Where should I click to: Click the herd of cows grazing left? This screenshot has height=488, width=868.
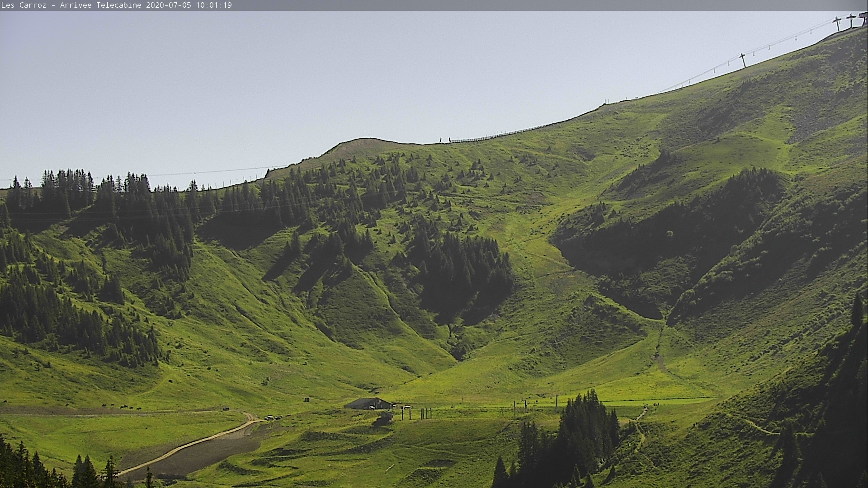121,407
